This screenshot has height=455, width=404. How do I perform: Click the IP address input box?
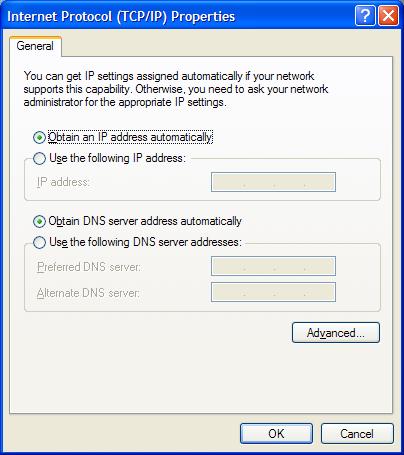pos(273,182)
